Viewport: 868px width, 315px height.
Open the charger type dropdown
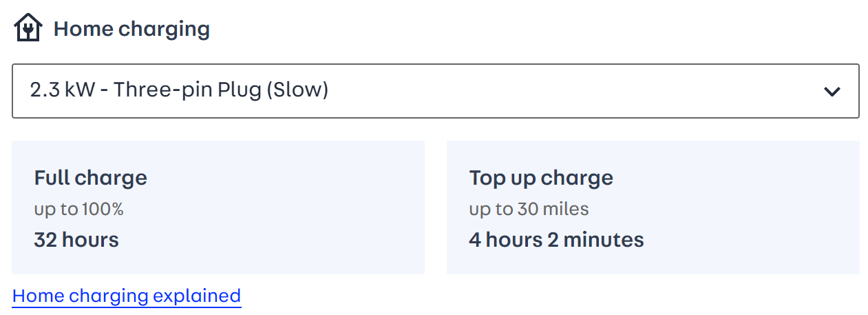435,91
